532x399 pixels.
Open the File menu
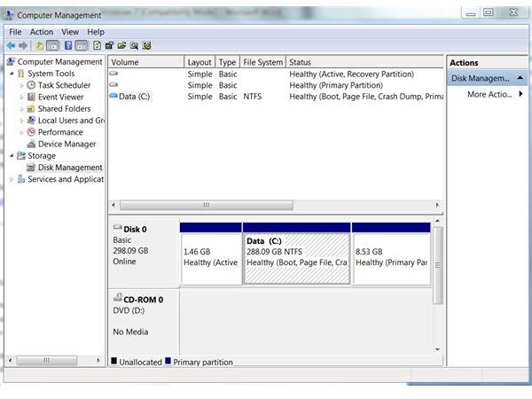tap(15, 32)
